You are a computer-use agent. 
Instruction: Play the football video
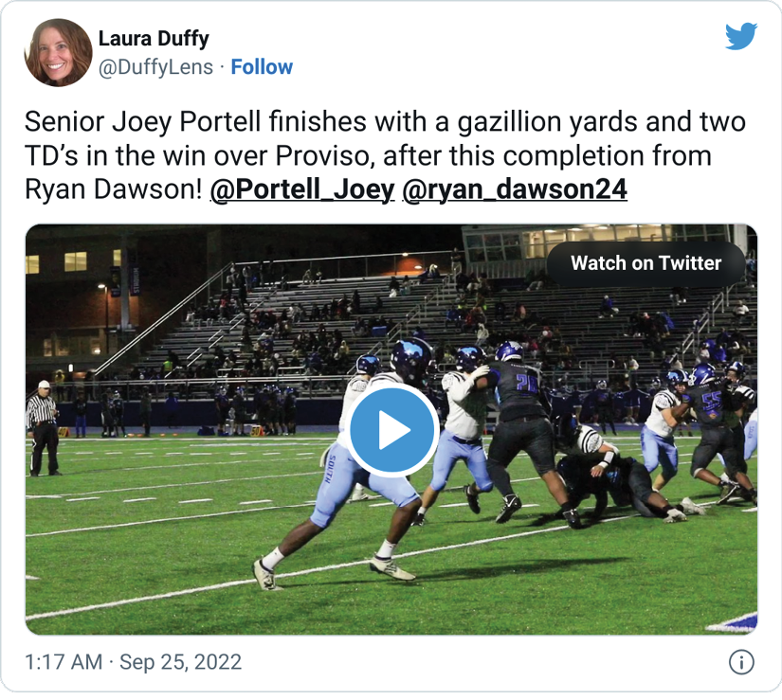391,431
